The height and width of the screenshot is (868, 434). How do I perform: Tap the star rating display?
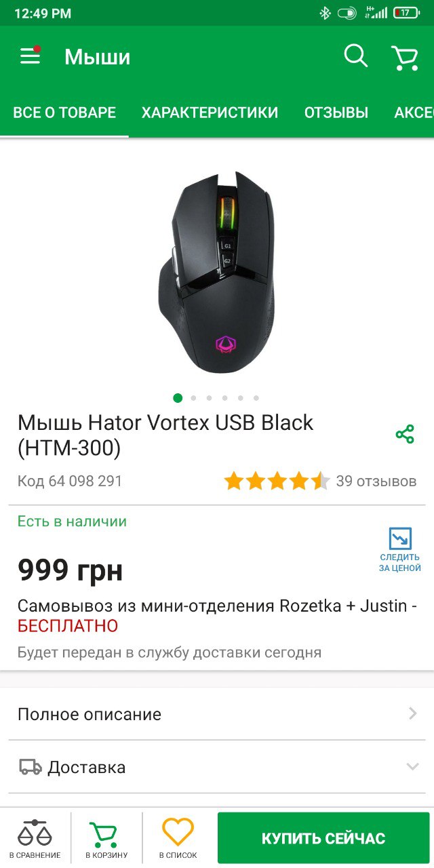point(277,481)
